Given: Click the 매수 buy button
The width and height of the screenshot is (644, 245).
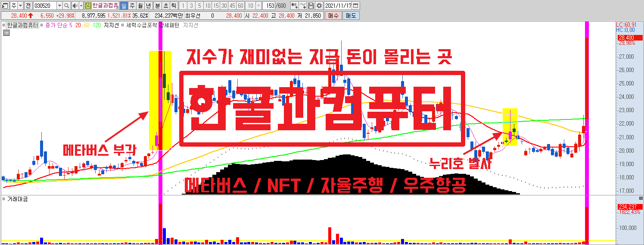Looking at the screenshot, I should (x=333, y=16).
